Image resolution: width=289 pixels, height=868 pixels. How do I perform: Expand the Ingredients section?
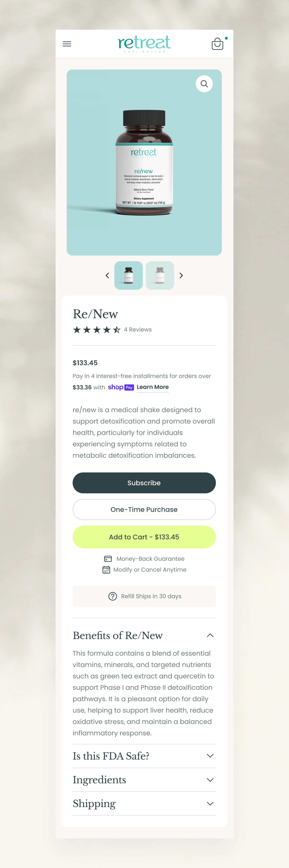tap(144, 779)
